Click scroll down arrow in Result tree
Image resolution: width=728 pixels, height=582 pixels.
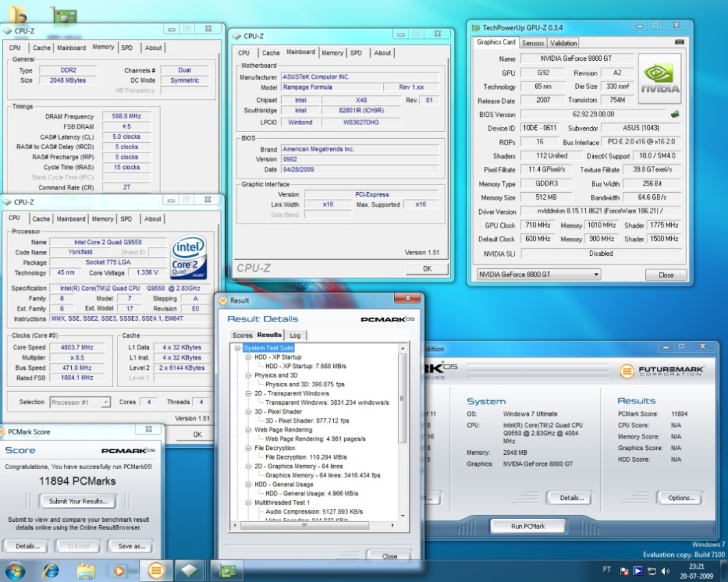pyautogui.click(x=402, y=516)
